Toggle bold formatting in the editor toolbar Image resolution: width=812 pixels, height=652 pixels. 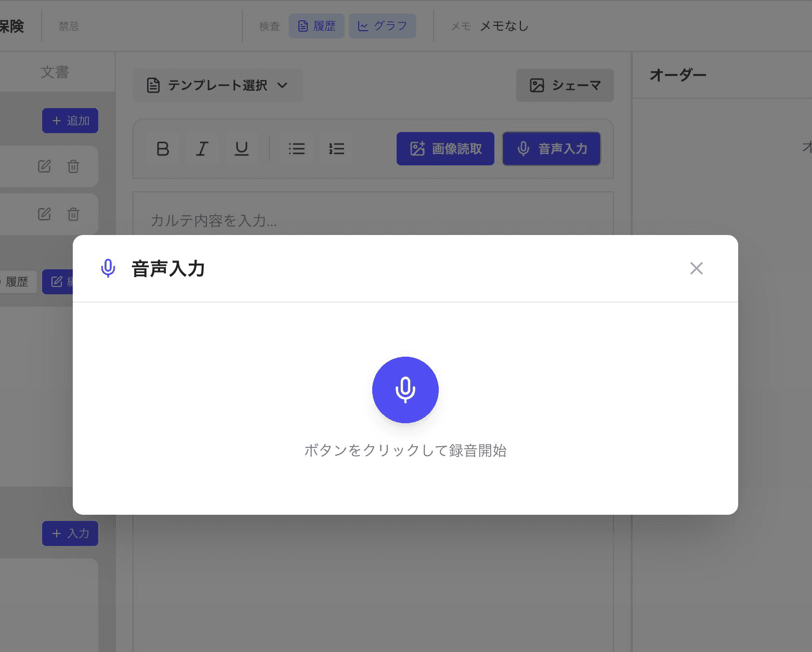click(163, 149)
